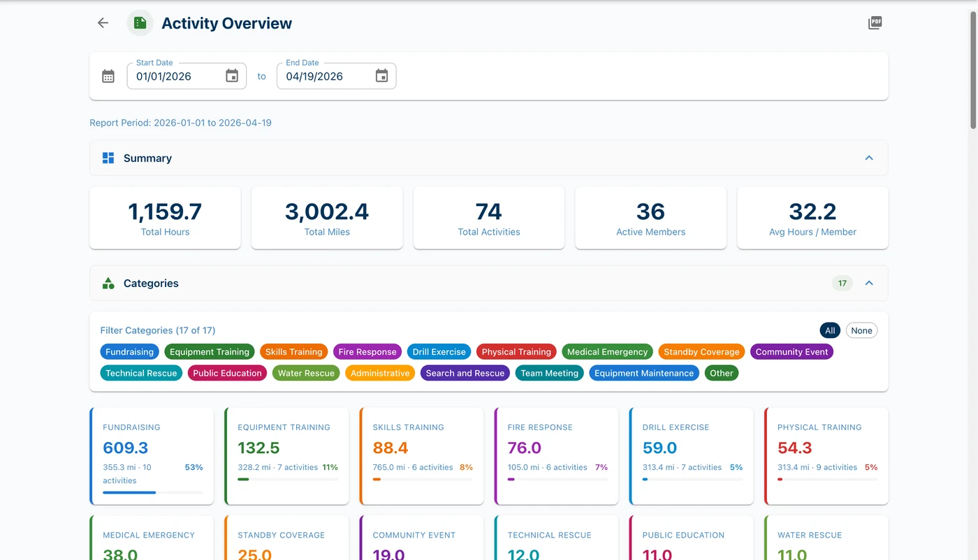978x560 pixels.
Task: Toggle the Equipment Training filter chip
Action: (x=210, y=352)
